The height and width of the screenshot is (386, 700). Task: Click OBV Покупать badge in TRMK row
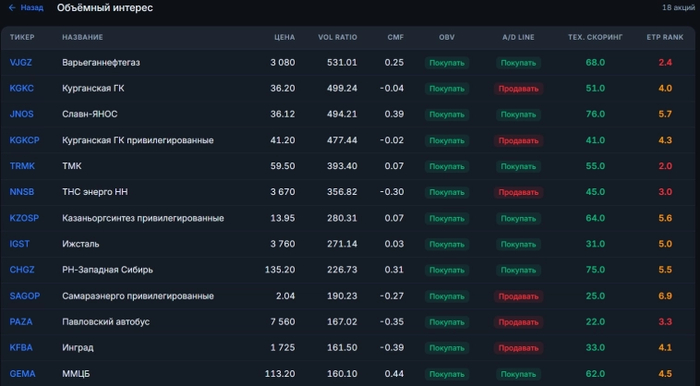click(447, 166)
